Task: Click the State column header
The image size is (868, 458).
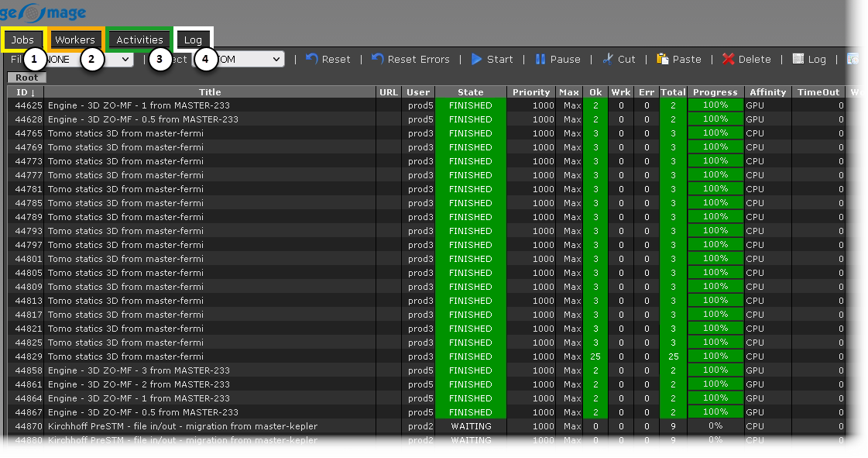Action: [x=470, y=91]
